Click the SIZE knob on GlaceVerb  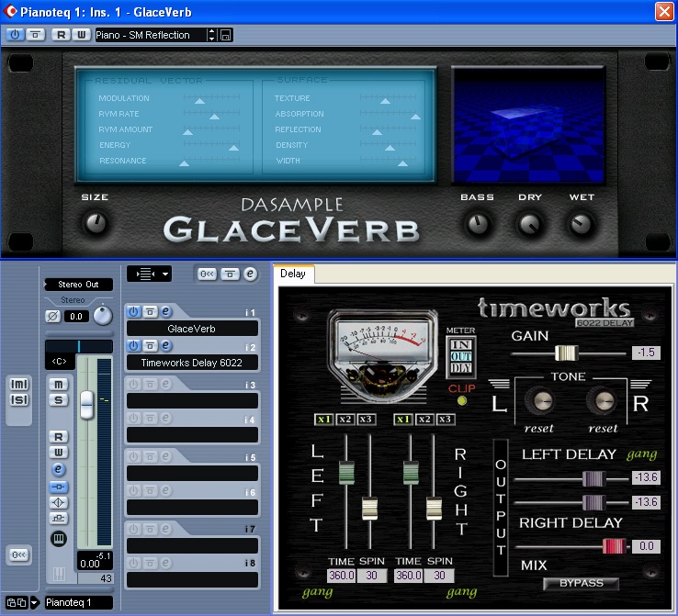pyautogui.click(x=96, y=223)
